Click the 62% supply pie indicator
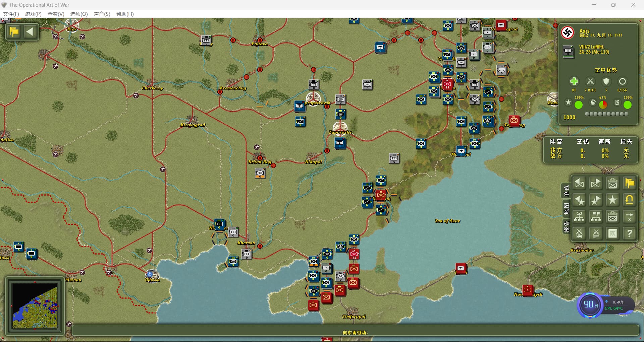Screen dimensions: 644x342 [x=603, y=105]
